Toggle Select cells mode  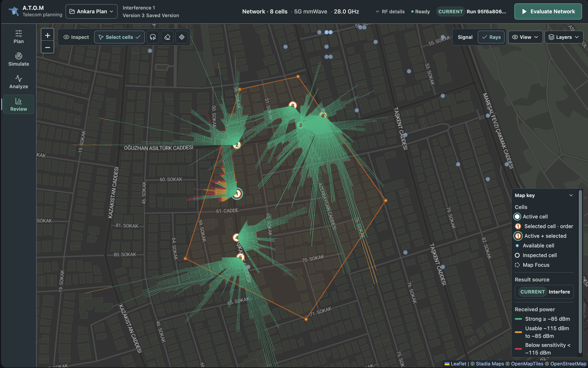tap(119, 37)
